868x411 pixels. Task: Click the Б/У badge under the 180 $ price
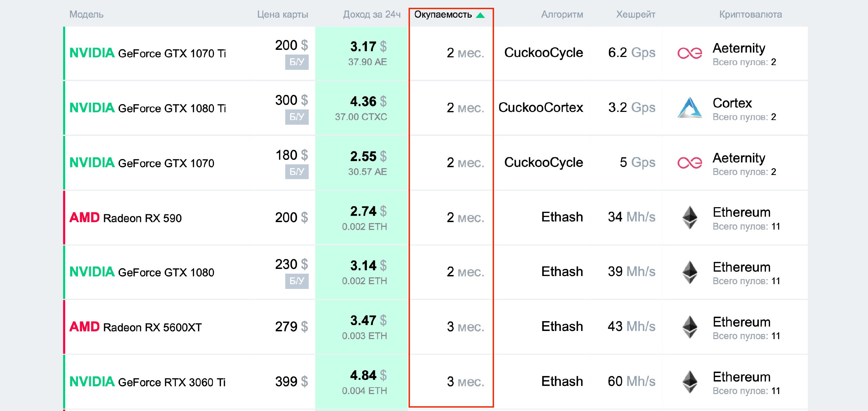click(x=297, y=172)
